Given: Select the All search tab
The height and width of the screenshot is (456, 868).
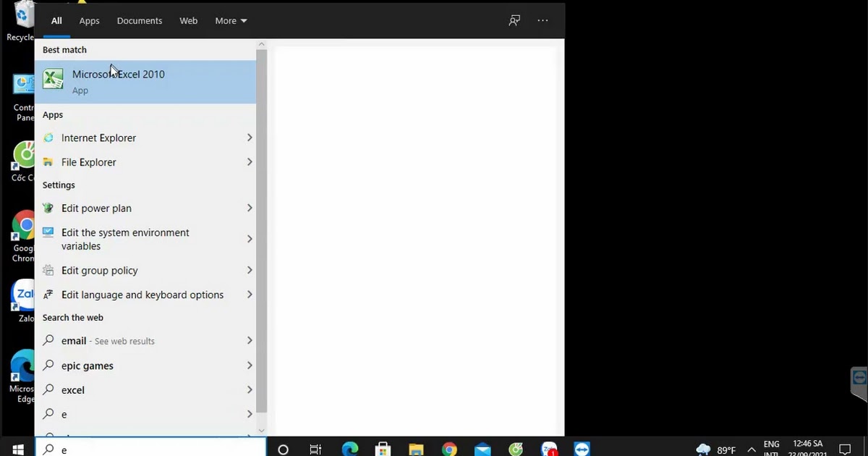Looking at the screenshot, I should pyautogui.click(x=56, y=21).
